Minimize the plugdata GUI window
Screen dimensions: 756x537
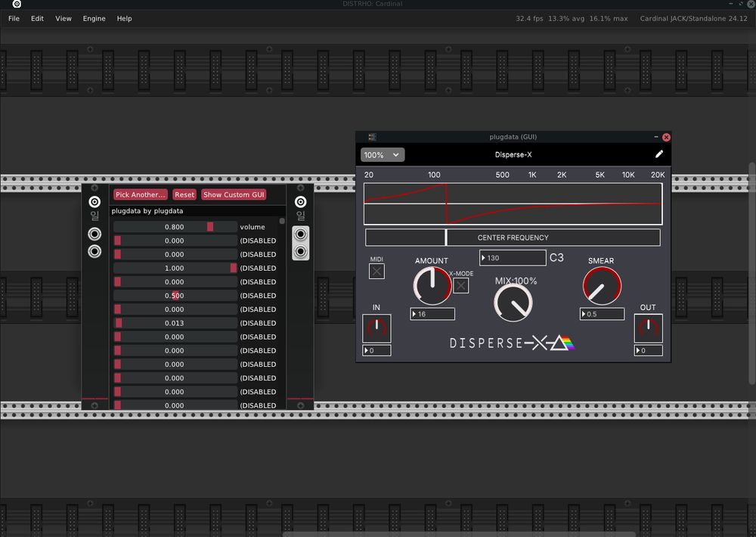pos(655,137)
